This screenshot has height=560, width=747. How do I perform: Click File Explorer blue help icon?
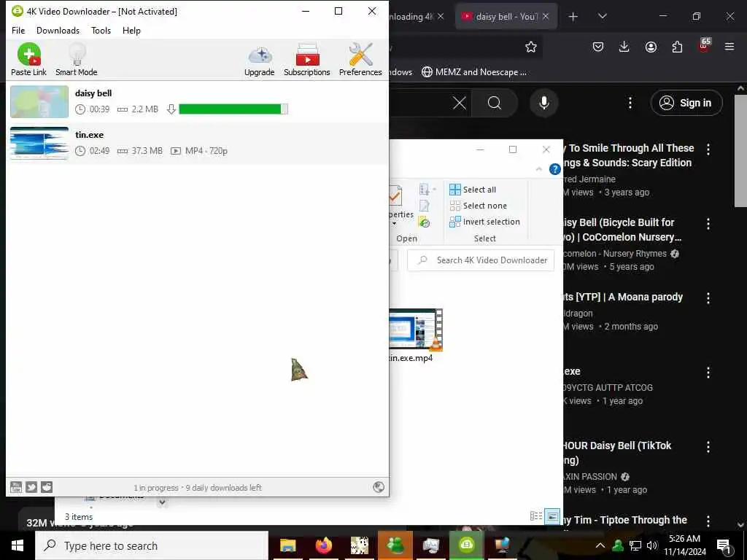point(554,169)
